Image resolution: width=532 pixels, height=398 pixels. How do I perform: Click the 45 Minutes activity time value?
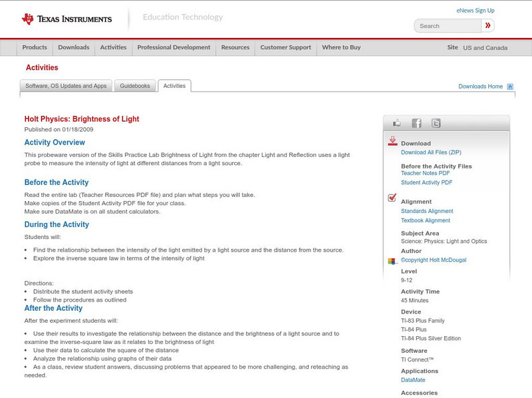pos(414,301)
